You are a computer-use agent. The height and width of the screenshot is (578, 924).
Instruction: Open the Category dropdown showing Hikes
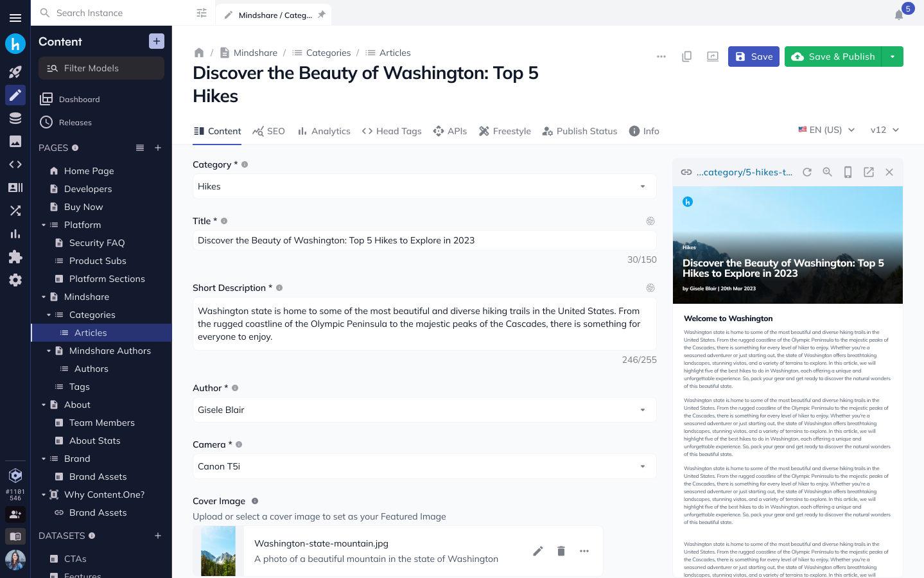[x=424, y=186]
